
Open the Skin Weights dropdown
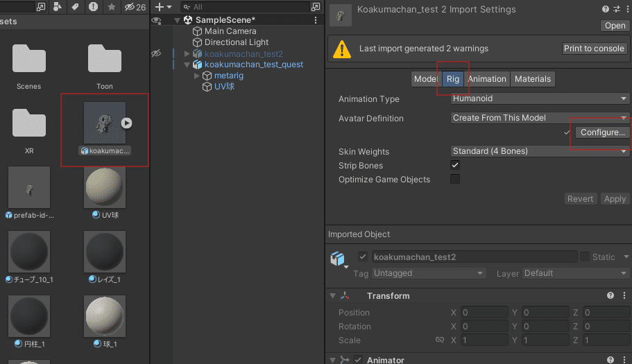point(540,151)
